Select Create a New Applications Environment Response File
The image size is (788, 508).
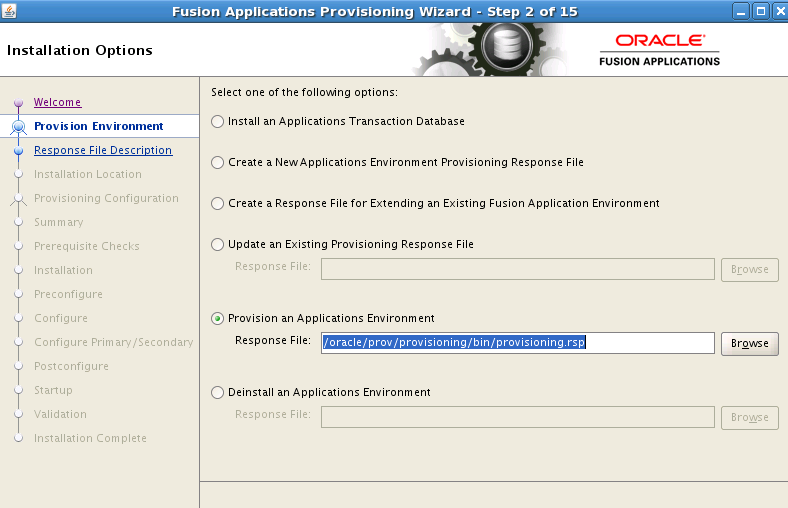[218, 162]
